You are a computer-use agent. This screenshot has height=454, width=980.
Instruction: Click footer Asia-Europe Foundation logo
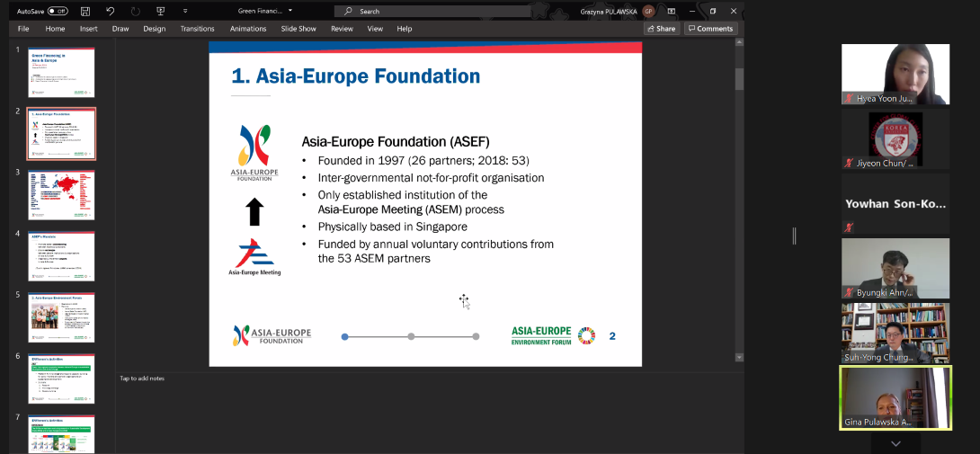(x=272, y=336)
